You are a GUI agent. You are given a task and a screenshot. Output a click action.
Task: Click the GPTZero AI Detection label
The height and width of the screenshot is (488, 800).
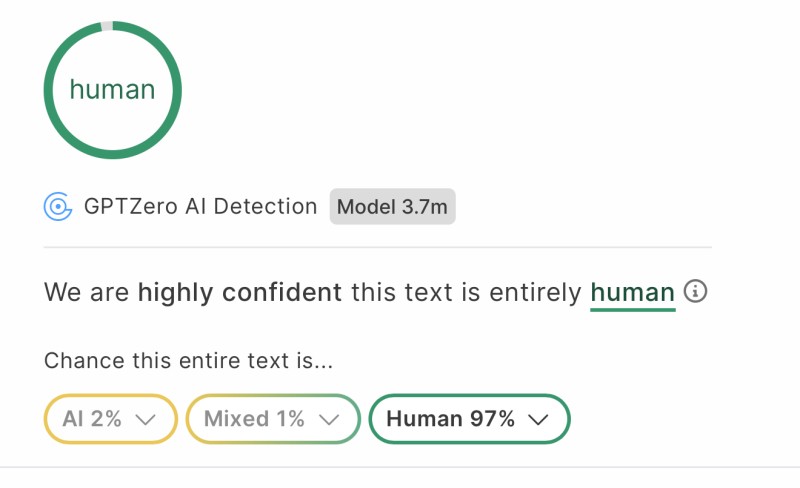pyautogui.click(x=200, y=207)
